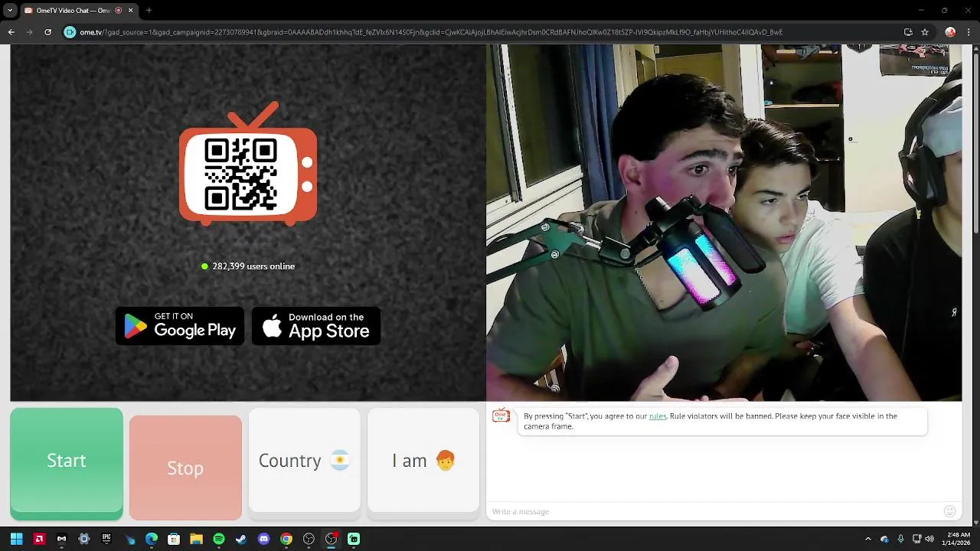Open Microsoft Edge from taskbar

point(152,539)
